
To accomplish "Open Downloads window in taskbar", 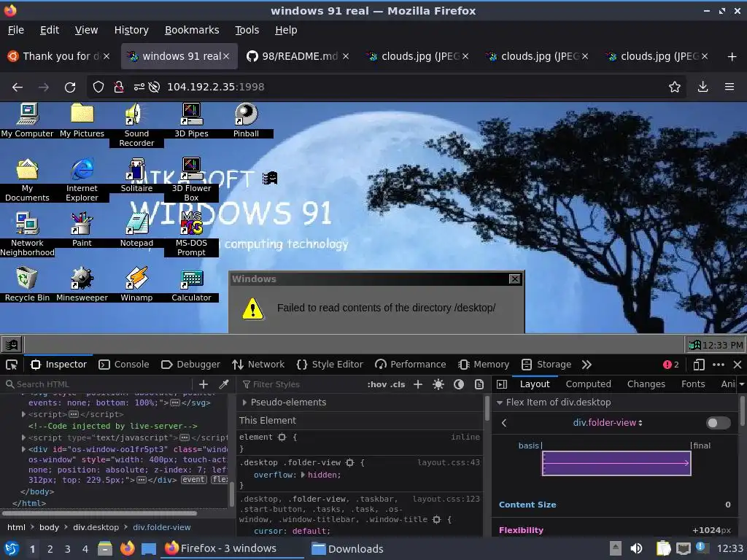I will pyautogui.click(x=347, y=549).
